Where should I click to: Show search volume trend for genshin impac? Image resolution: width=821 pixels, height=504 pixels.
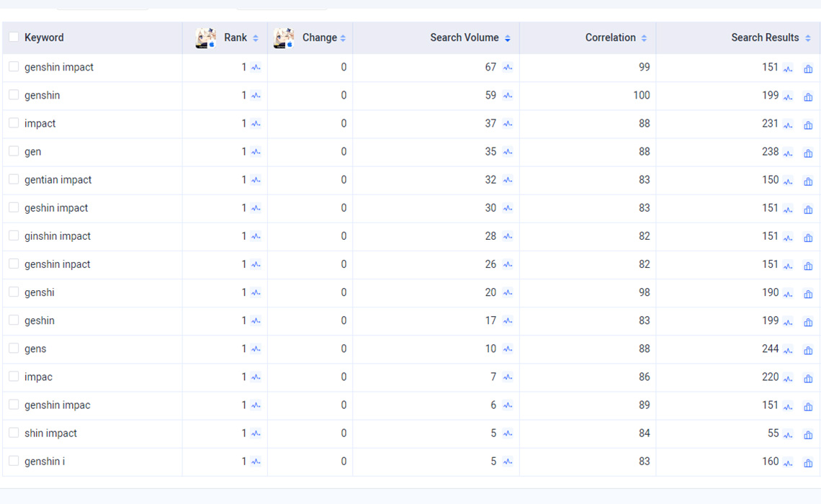508,405
